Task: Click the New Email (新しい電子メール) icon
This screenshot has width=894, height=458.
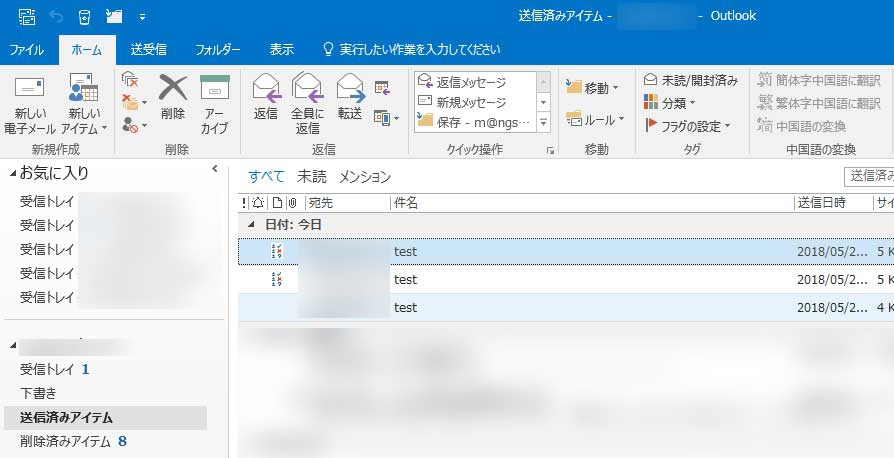Action: 29,89
